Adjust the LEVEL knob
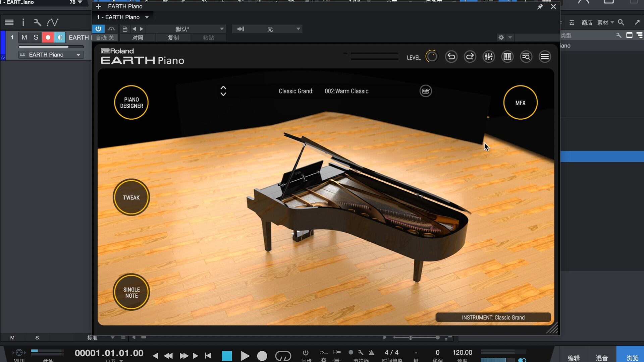The height and width of the screenshot is (362, 644). pos(432,57)
